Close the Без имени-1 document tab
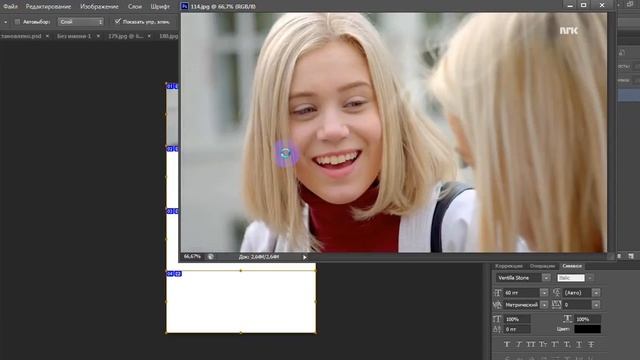Screen dimensions: 640x360 coord(98,36)
